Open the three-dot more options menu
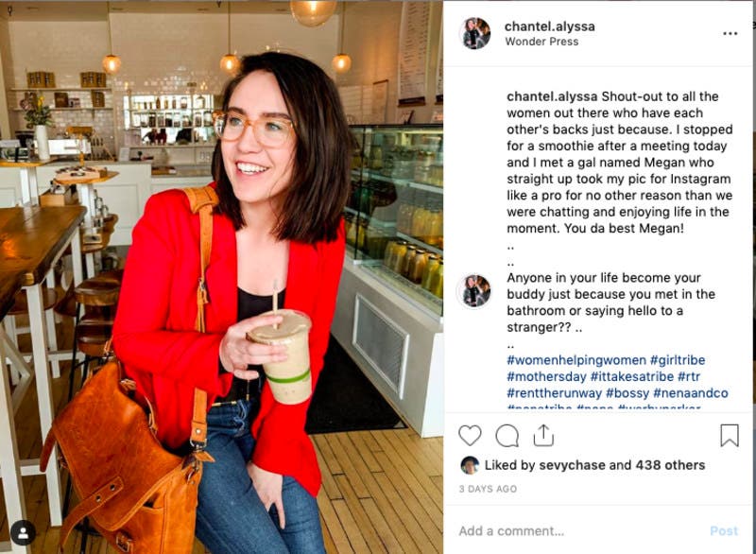756x554 pixels. (x=730, y=33)
